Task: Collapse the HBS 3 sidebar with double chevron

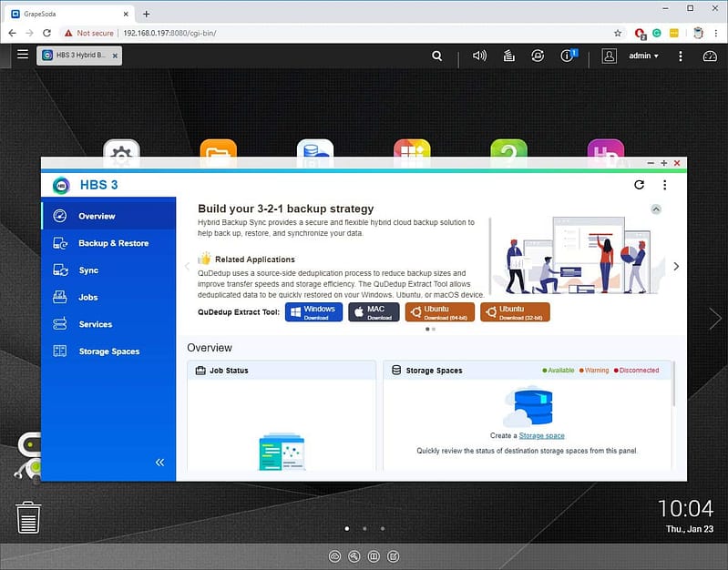Action: pyautogui.click(x=159, y=463)
